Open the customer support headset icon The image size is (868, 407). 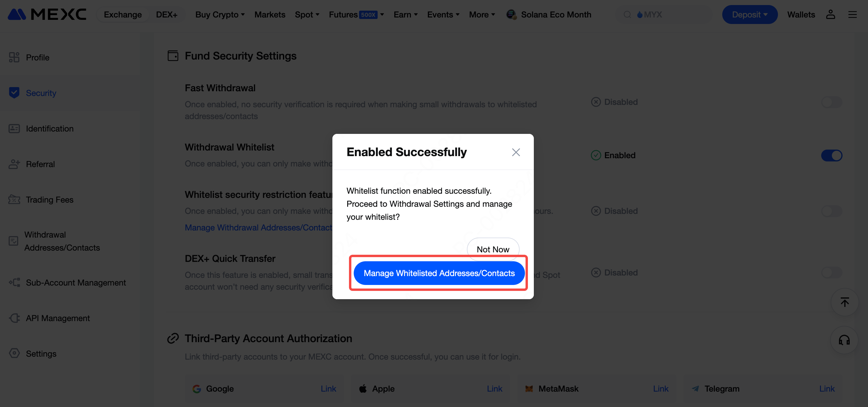tap(844, 340)
